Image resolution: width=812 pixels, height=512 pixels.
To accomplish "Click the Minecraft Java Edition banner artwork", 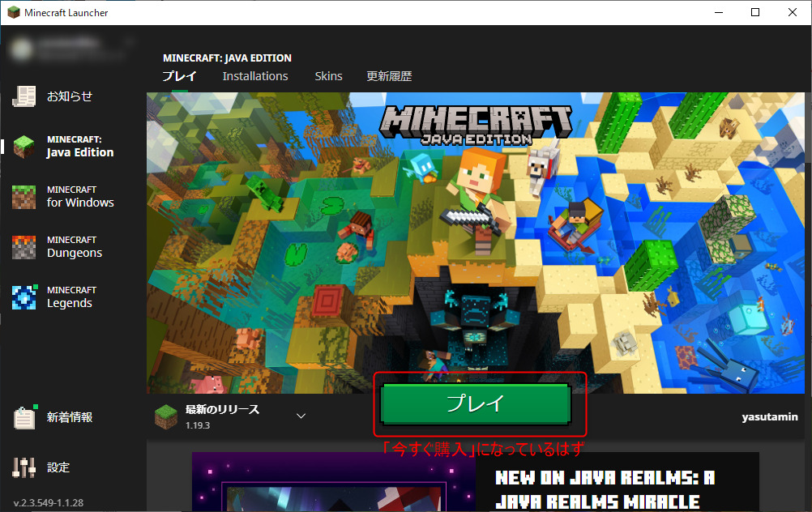I will [476, 242].
